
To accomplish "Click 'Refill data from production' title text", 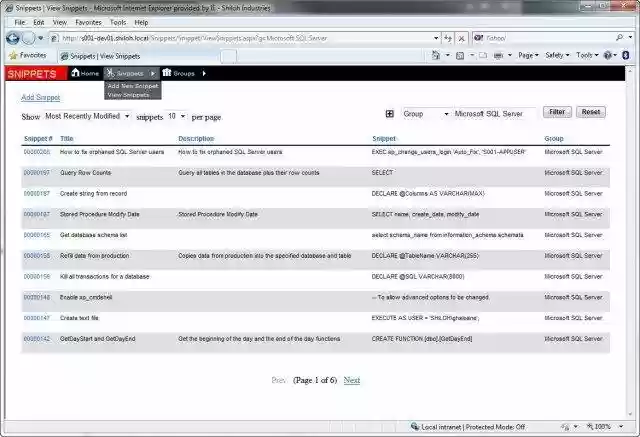I will (94, 256).
